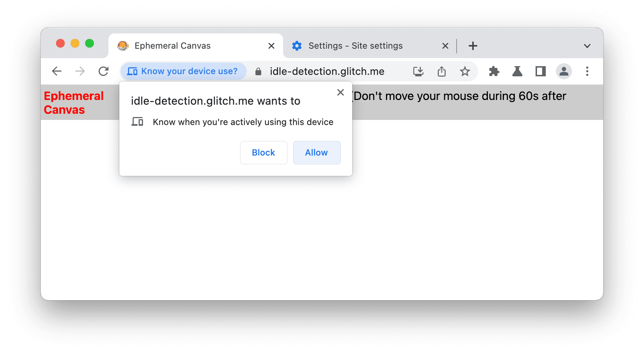Open the three-dot Chrome menu
Viewport: 644px width, 354px height.
(x=587, y=71)
